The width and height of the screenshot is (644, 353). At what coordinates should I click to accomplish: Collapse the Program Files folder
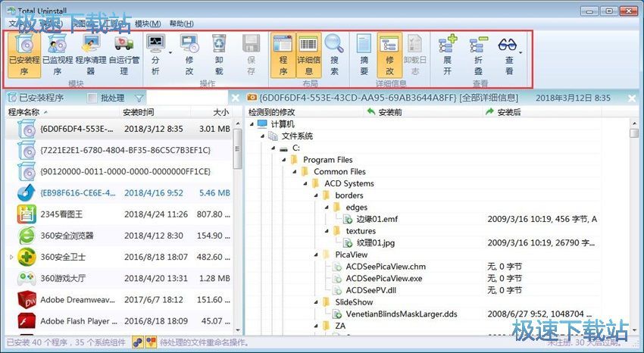284,160
